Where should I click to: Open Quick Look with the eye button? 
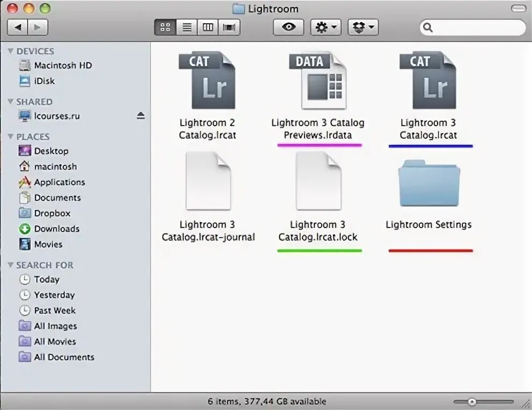pyautogui.click(x=289, y=27)
